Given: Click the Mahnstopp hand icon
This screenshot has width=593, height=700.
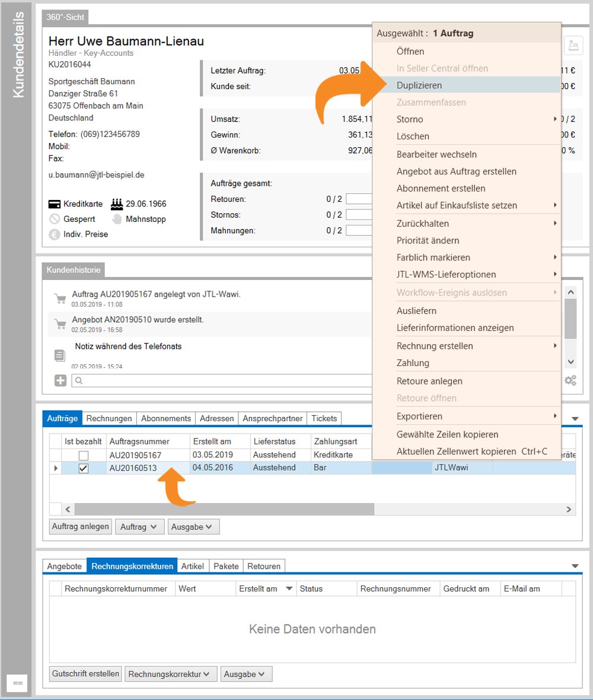Looking at the screenshot, I should click(x=117, y=219).
